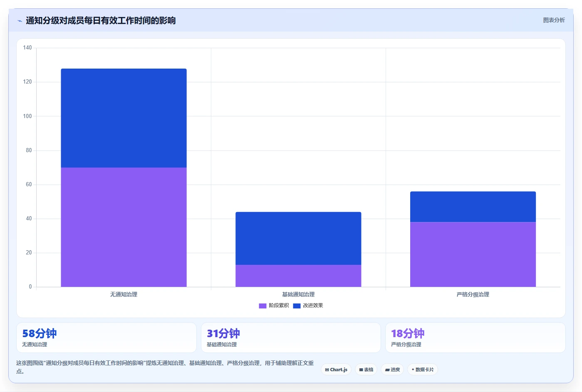
Task: Click the chart icon beside the title
Action: [20, 21]
